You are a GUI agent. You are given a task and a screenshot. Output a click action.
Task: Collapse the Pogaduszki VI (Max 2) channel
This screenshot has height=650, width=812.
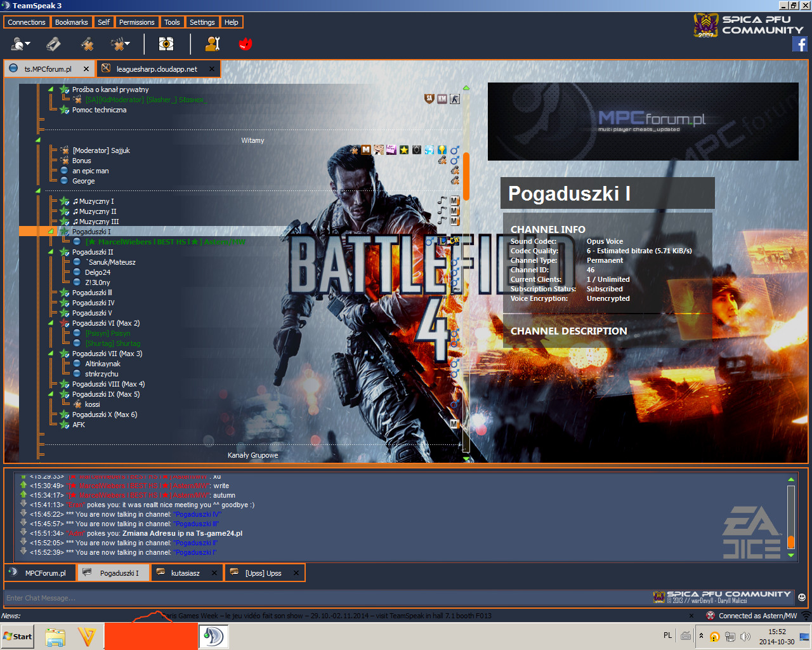50,323
